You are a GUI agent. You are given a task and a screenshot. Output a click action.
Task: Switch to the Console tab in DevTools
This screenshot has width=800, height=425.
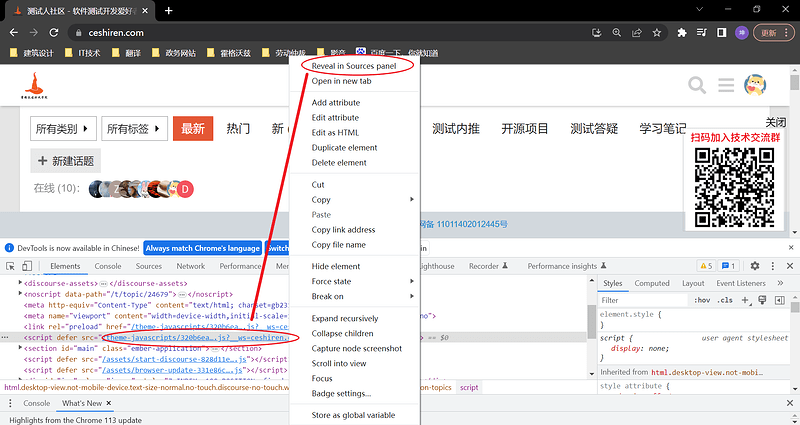click(108, 266)
